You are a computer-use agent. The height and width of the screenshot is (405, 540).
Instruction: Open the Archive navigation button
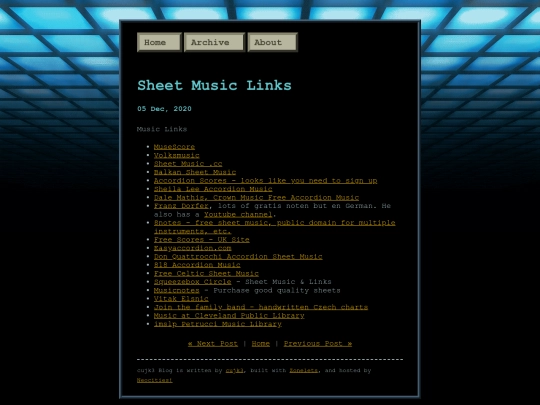click(x=214, y=42)
